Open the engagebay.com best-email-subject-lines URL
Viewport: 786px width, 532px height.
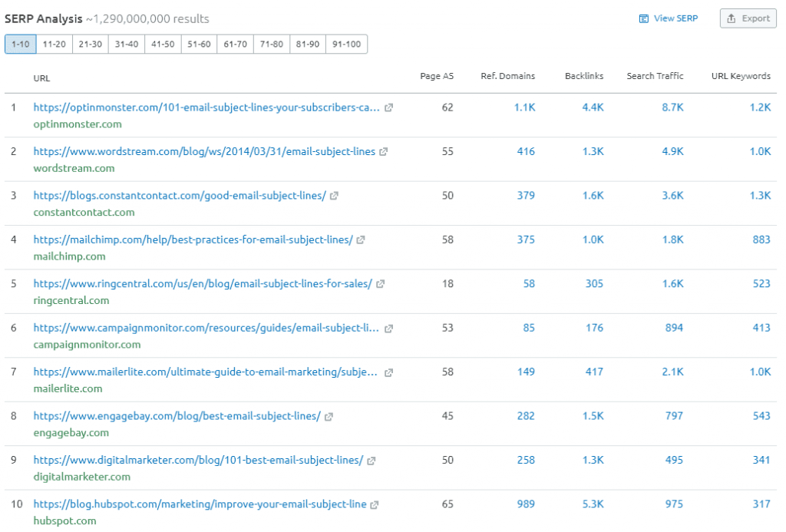click(177, 416)
